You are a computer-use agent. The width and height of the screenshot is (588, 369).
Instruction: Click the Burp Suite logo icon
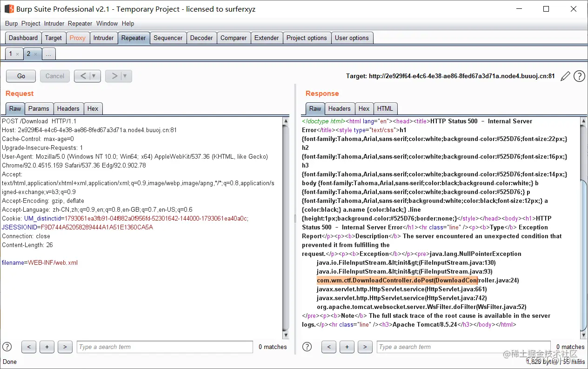[x=9, y=9]
